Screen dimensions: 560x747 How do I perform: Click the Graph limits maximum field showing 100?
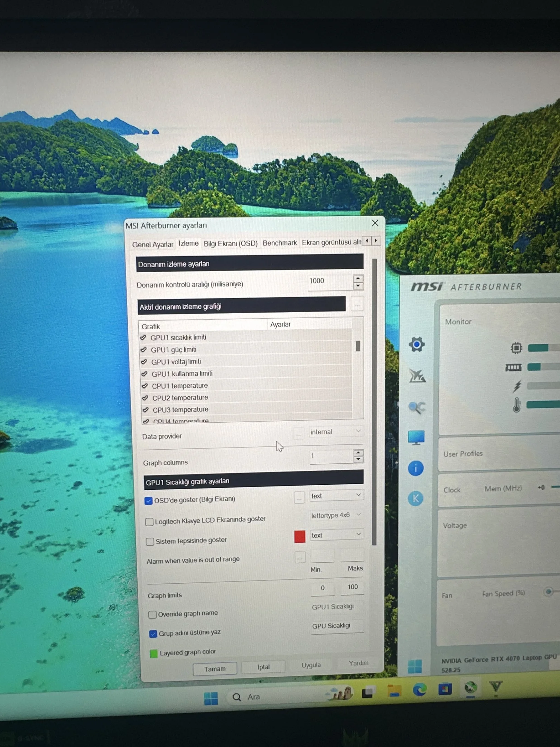(x=352, y=587)
